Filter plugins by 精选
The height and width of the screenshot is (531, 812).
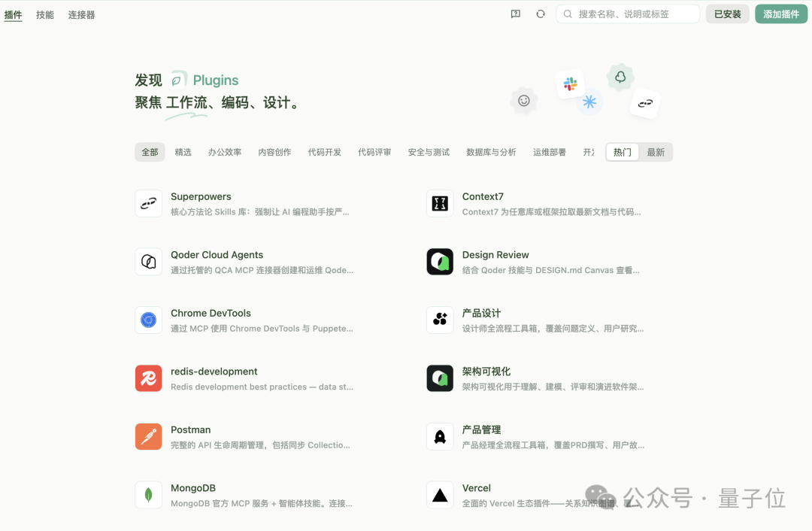tap(183, 153)
